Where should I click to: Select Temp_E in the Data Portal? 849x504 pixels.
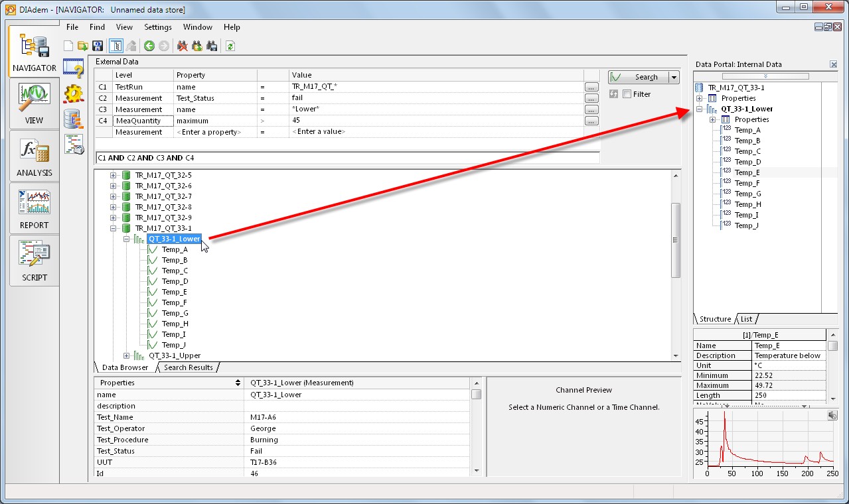pos(747,172)
